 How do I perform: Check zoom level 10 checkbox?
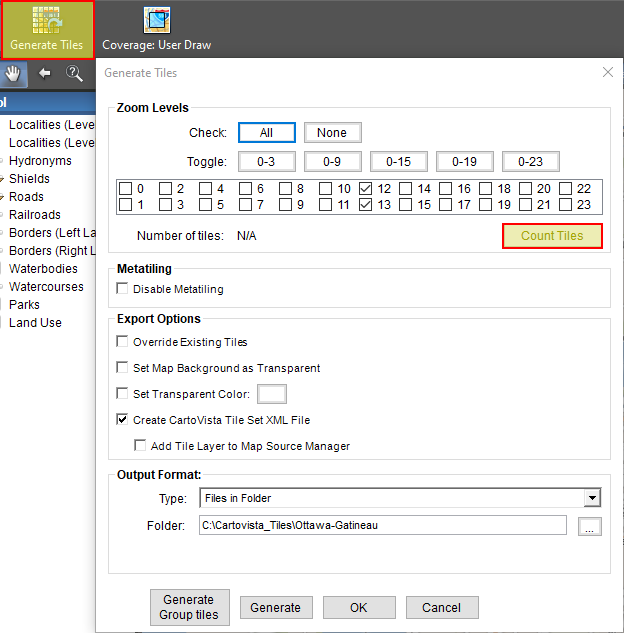325,189
